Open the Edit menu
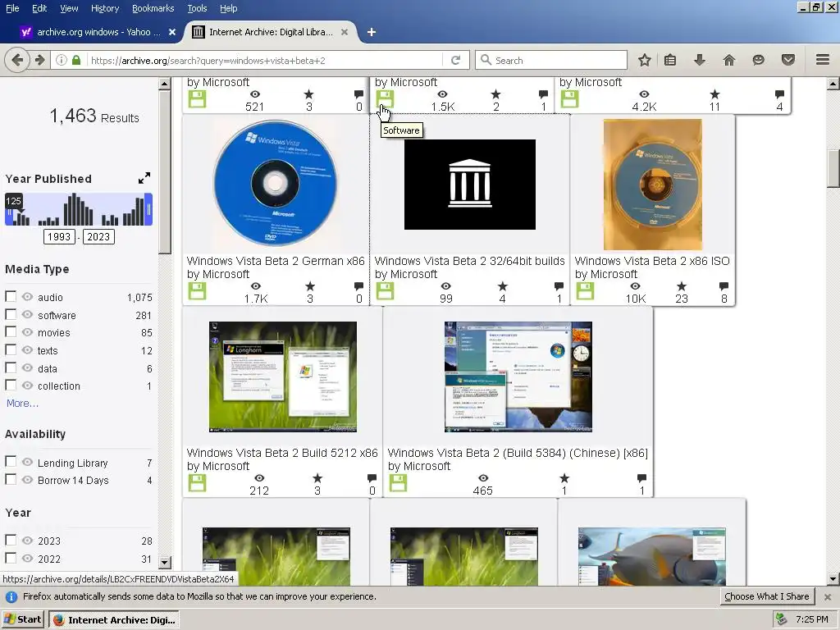Image resolution: width=840 pixels, height=630 pixels. coord(39,8)
